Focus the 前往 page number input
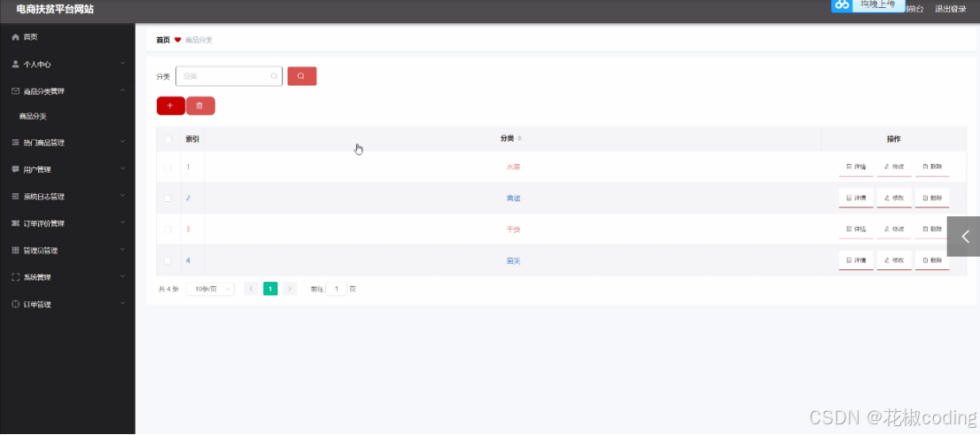The image size is (980, 435). 336,289
